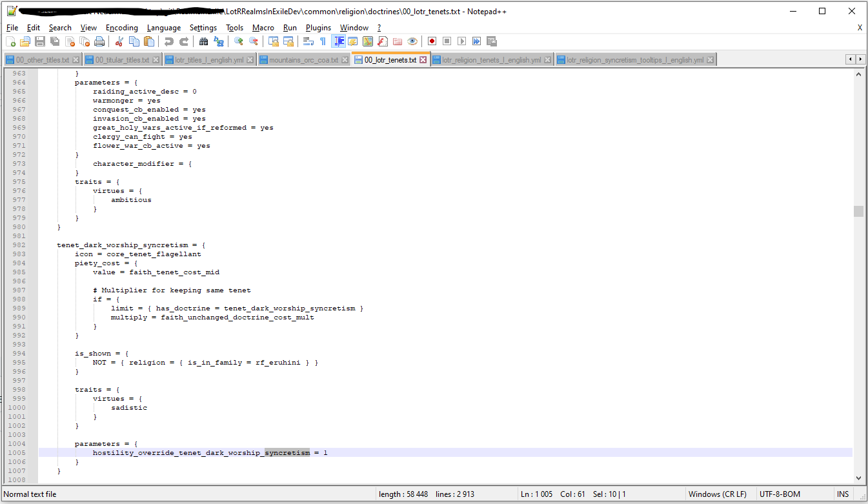Click vertical scrollbar down arrow
The height and width of the screenshot is (504, 868).
click(858, 478)
